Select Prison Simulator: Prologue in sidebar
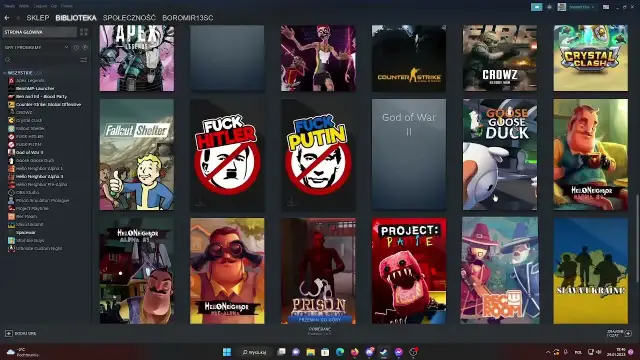Image resolution: width=640 pixels, height=360 pixels. click(42, 200)
